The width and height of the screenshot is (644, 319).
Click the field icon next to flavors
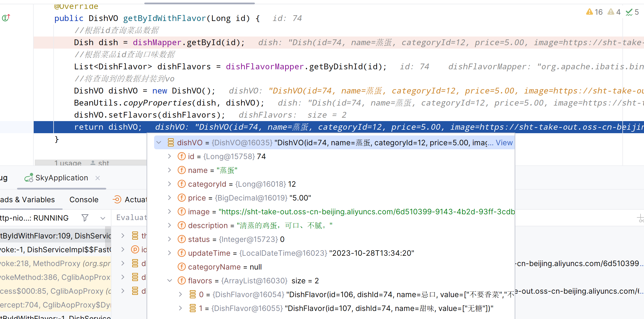pyautogui.click(x=181, y=280)
